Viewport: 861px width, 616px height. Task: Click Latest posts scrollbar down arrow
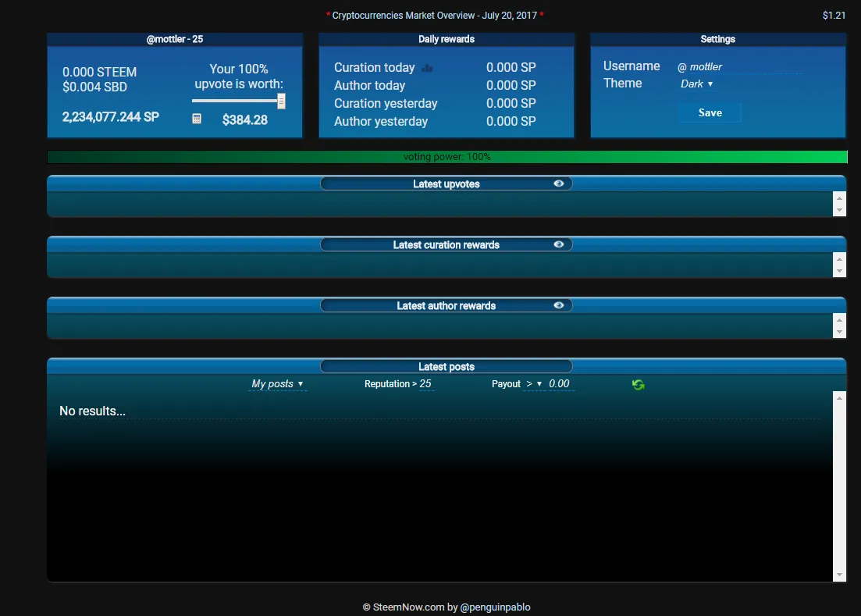(839, 575)
